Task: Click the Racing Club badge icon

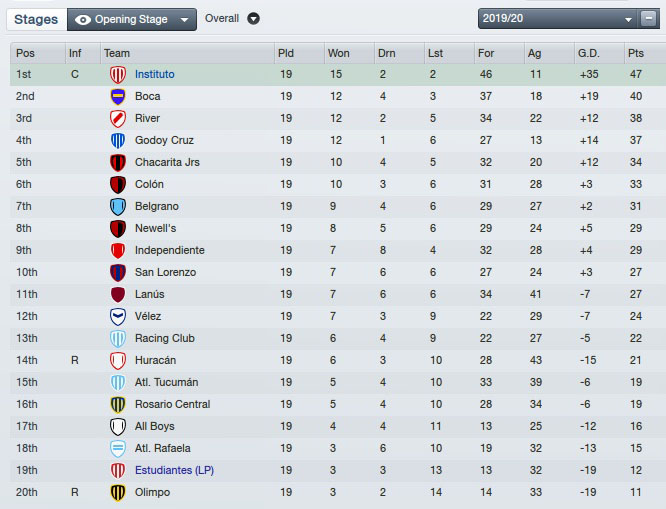Action: point(117,339)
